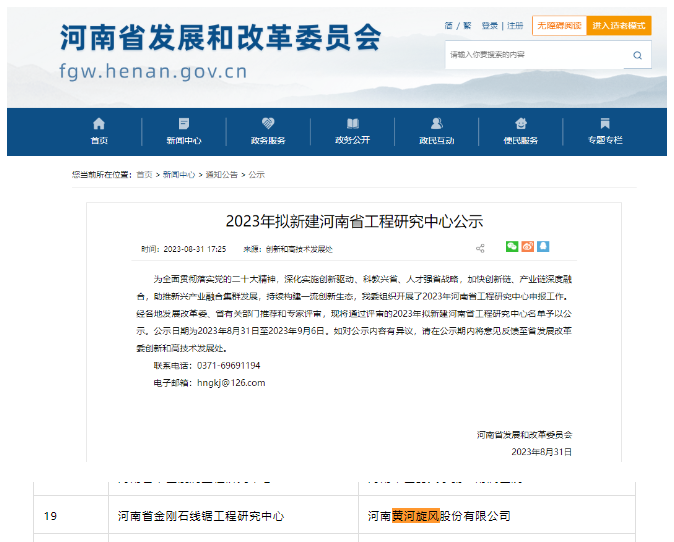Image resolution: width=674 pixels, height=542 pixels.
Task: Click the home icon above 首页
Action: click(x=99, y=124)
